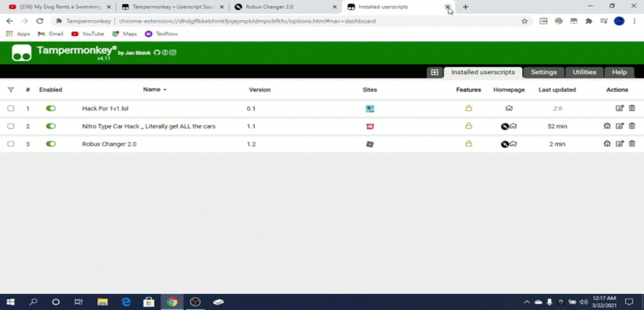Image resolution: width=644 pixels, height=310 pixels.
Task: Open the house homepage icon for Robux Changer 2.0
Action: tap(513, 144)
